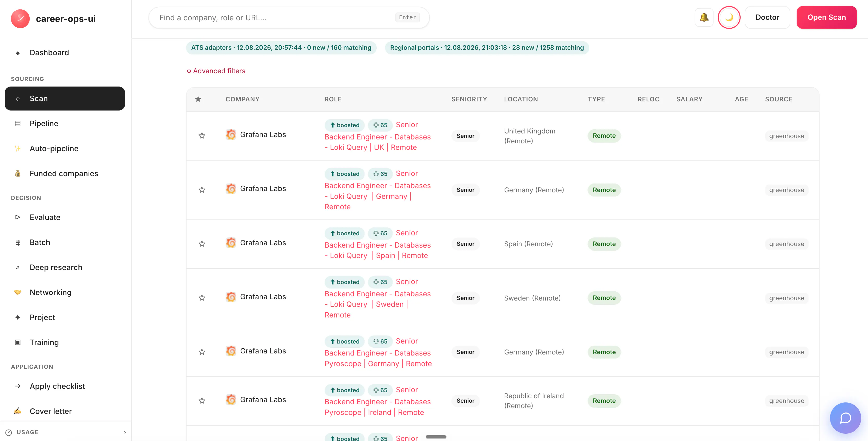Click the Open Scan button

(827, 17)
